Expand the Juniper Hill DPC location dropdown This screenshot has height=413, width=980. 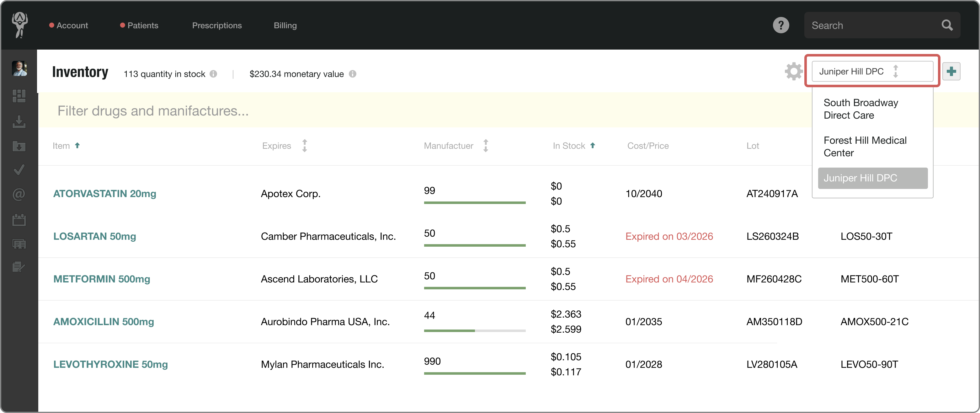tap(872, 72)
